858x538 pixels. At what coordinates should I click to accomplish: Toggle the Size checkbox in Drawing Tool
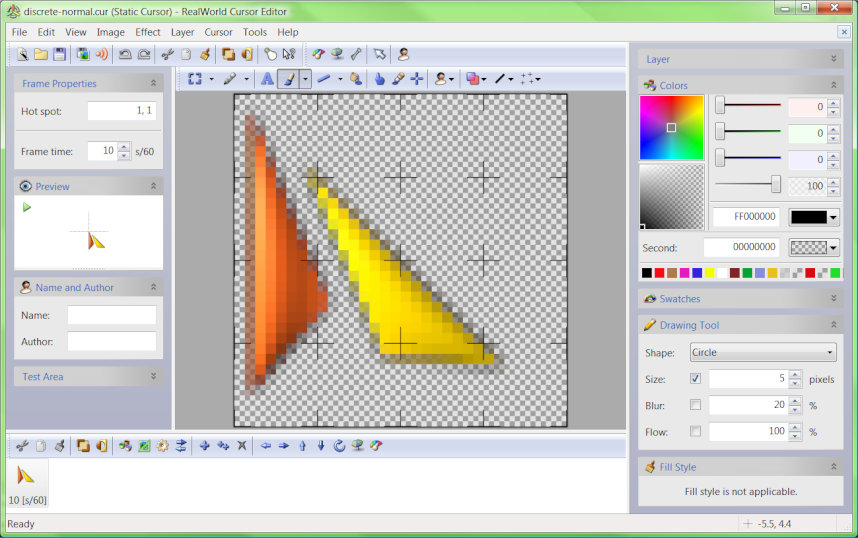coord(695,379)
